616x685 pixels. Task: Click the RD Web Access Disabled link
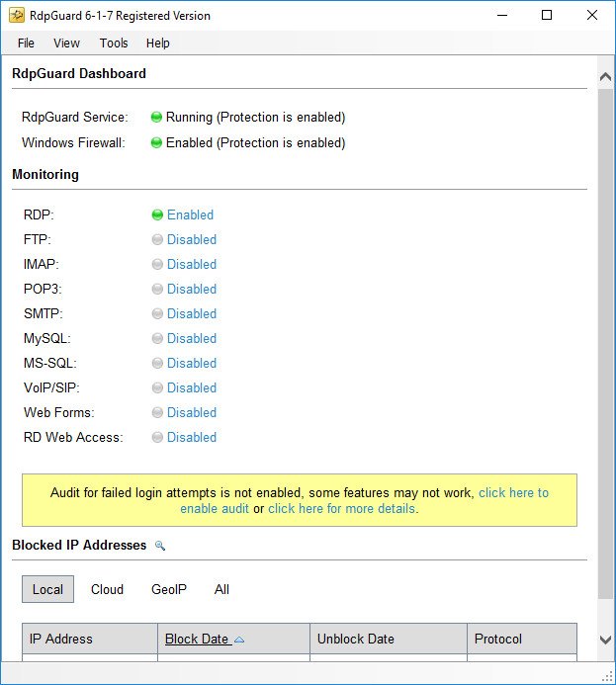pos(192,437)
